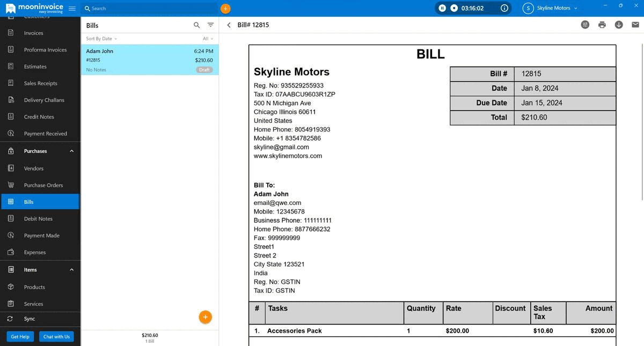Click the Get Help button

click(20, 336)
